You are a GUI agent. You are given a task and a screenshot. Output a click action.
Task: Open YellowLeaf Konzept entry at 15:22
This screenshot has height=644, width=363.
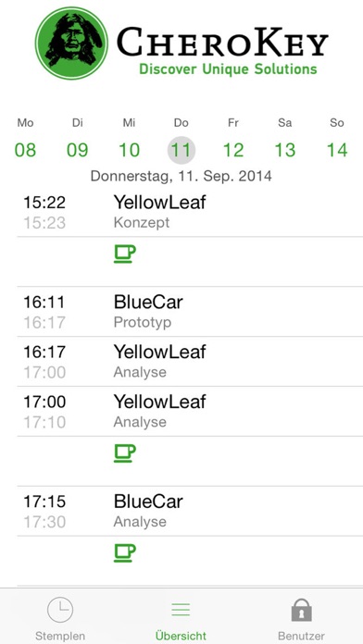coord(190,212)
